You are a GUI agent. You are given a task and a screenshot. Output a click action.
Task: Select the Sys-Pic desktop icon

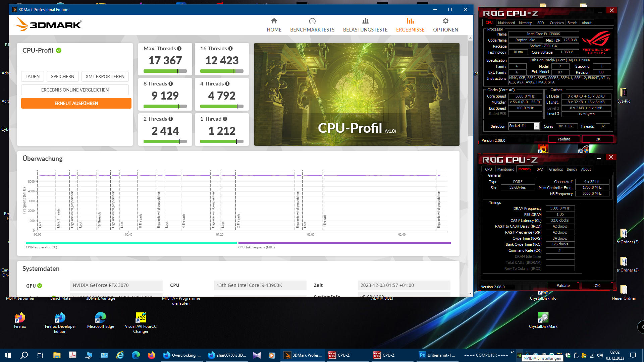[x=624, y=95]
